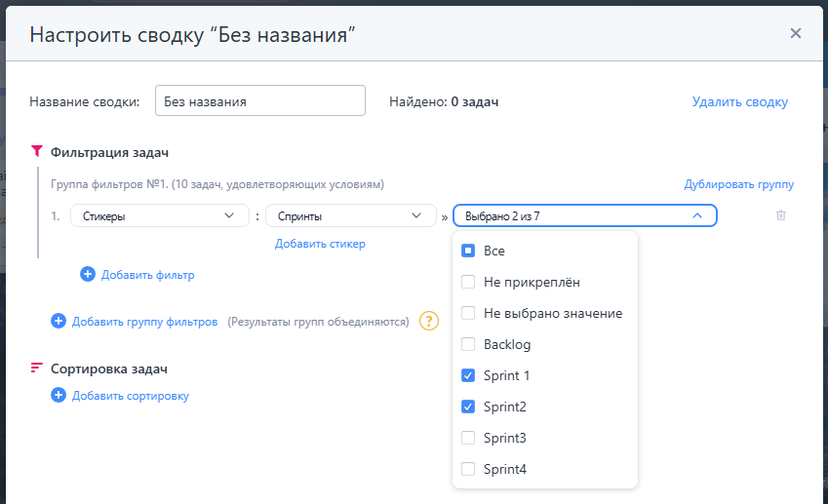This screenshot has height=504, width=828.
Task: Click the Удалить сводку link
Action: 739,101
